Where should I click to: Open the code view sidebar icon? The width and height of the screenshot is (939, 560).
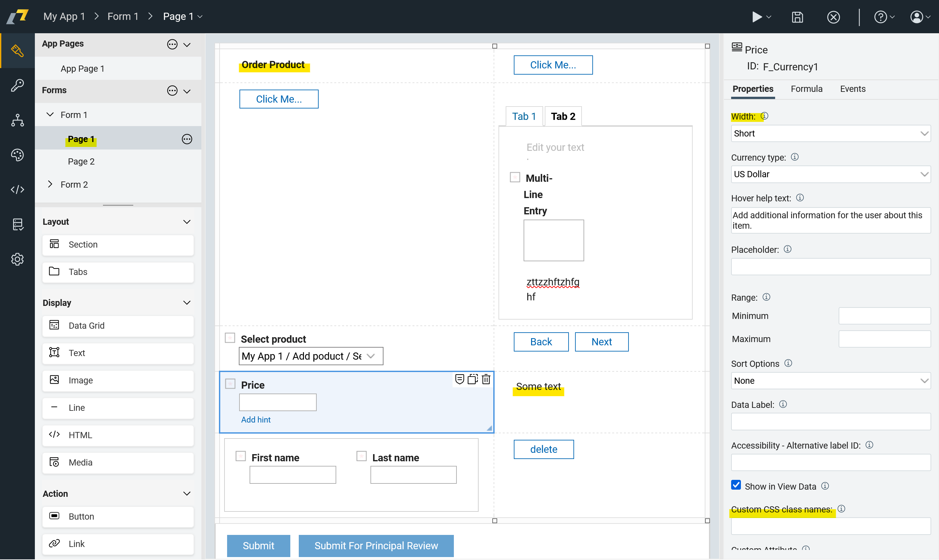tap(17, 189)
